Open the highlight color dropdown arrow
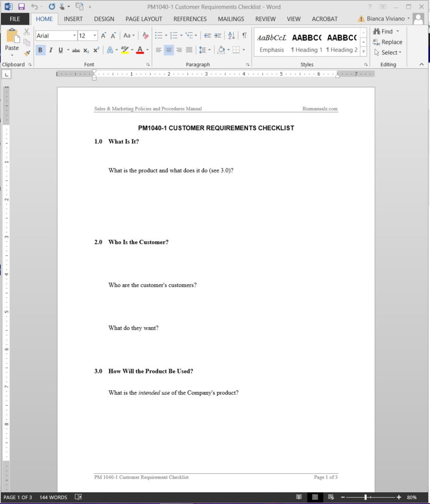 (x=132, y=50)
